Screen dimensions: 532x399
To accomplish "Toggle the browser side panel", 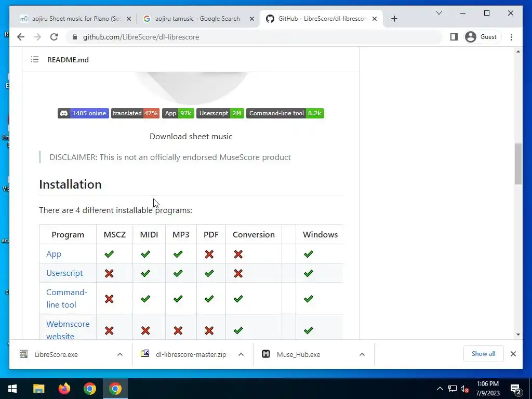I will pos(454,37).
